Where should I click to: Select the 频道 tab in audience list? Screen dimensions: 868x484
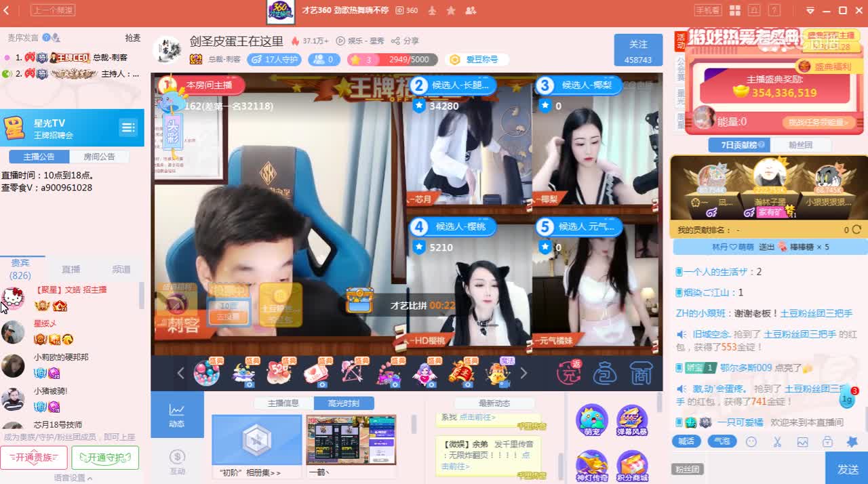[x=121, y=269]
